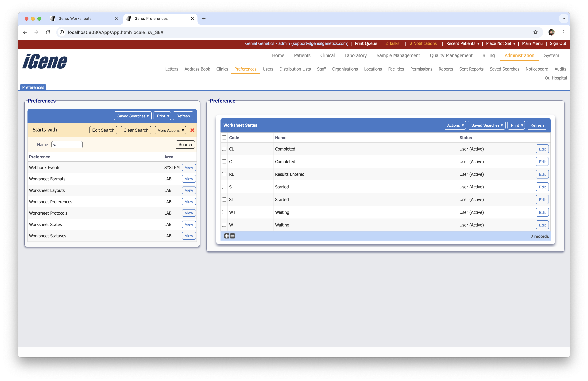Expand the Actions dropdown in Worksheet States
588x381 pixels.
455,125
